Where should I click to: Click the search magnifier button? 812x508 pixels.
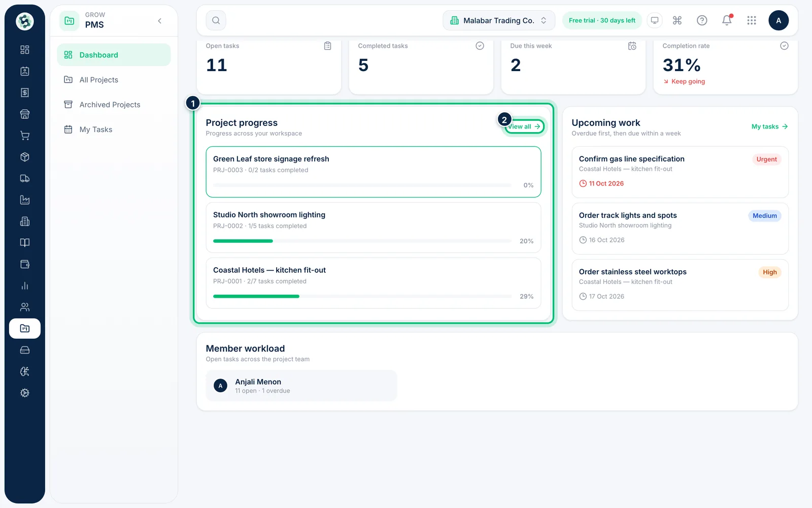[216, 20]
